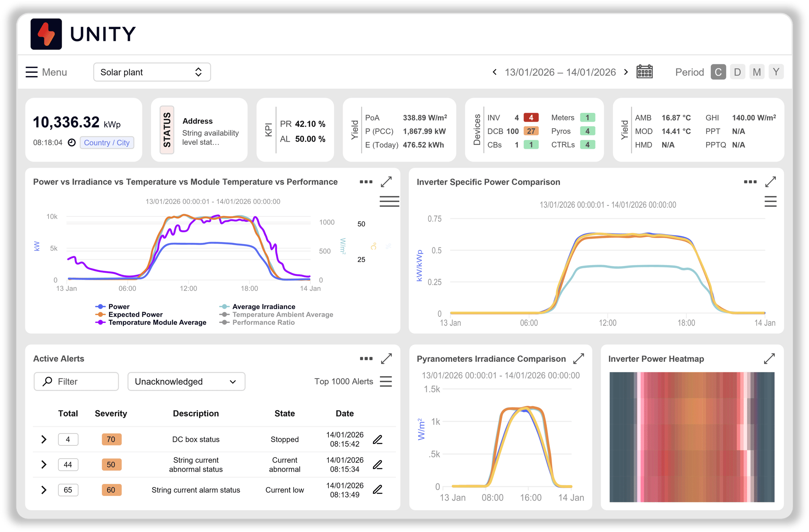Show the Performance Ratio legend series

[263, 322]
